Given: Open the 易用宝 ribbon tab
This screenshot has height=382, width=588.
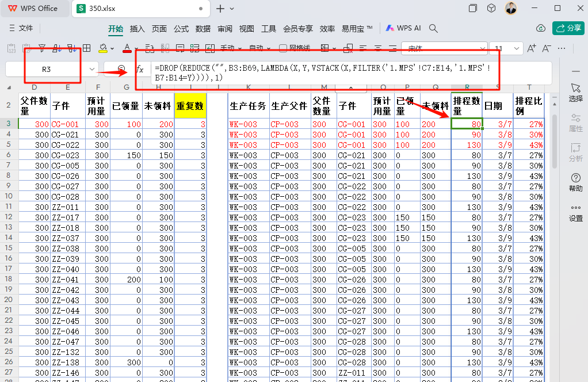Looking at the screenshot, I should pyautogui.click(x=357, y=29).
